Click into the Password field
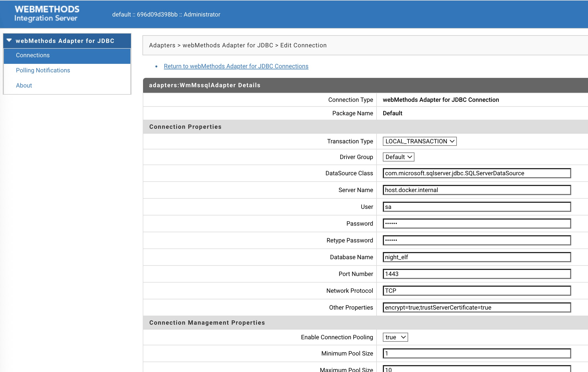This screenshot has height=372, width=588. pos(477,224)
